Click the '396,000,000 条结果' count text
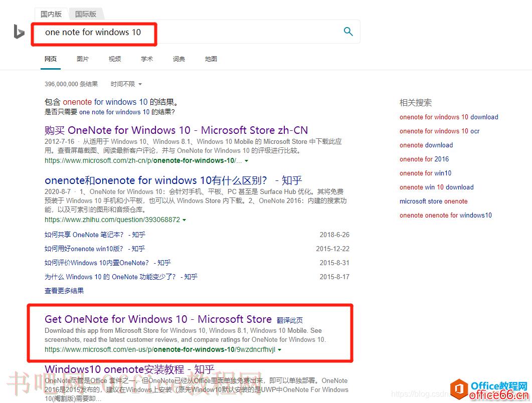 coord(71,84)
